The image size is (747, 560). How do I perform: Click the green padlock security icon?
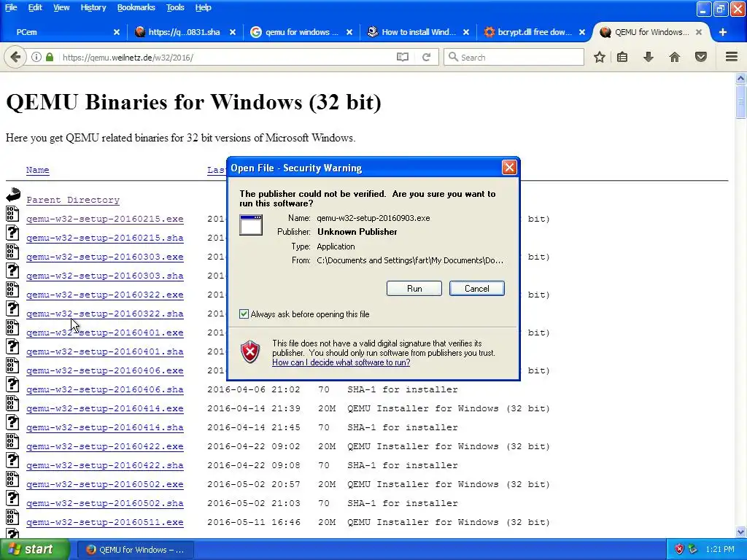click(x=50, y=57)
